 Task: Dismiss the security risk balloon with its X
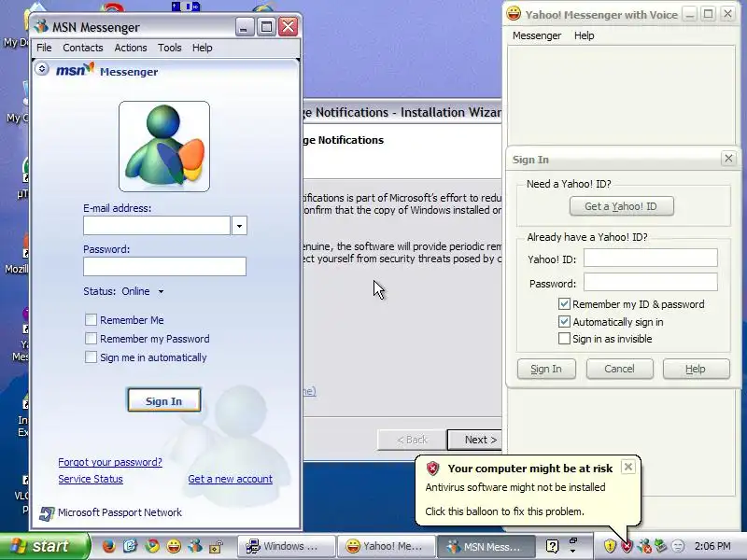coord(628,468)
